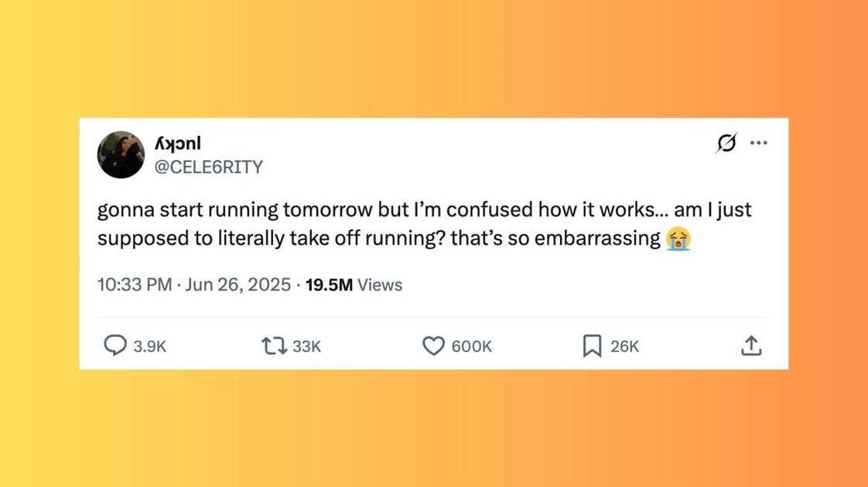This screenshot has width=868, height=487.
Task: Bookmark the tweet using the bookmark icon
Action: pos(592,346)
